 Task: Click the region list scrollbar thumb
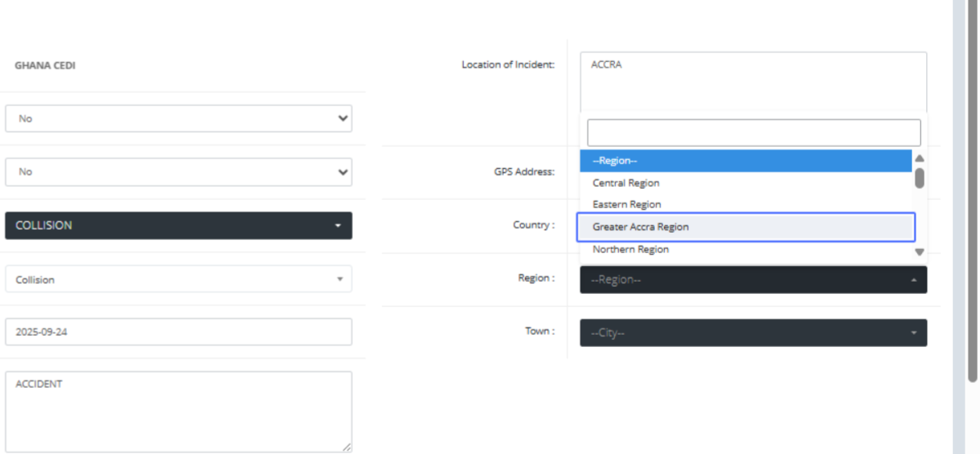920,178
